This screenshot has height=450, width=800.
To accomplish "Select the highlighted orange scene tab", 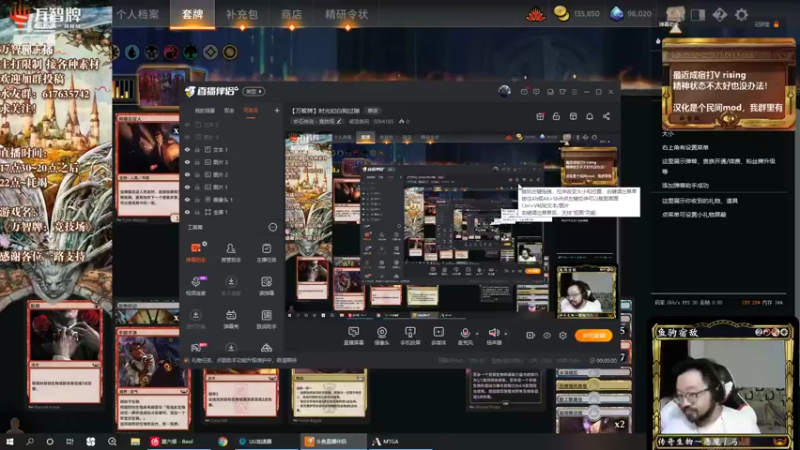I will click(251, 111).
